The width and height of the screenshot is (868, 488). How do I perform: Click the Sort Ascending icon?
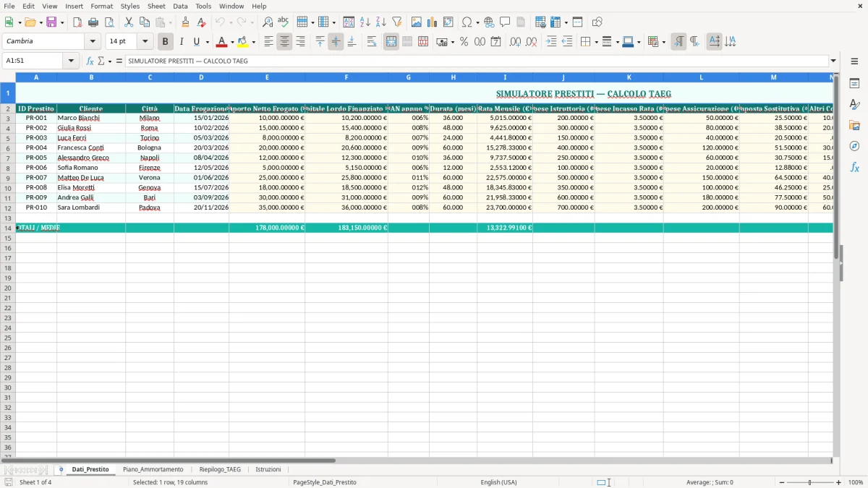click(x=365, y=22)
